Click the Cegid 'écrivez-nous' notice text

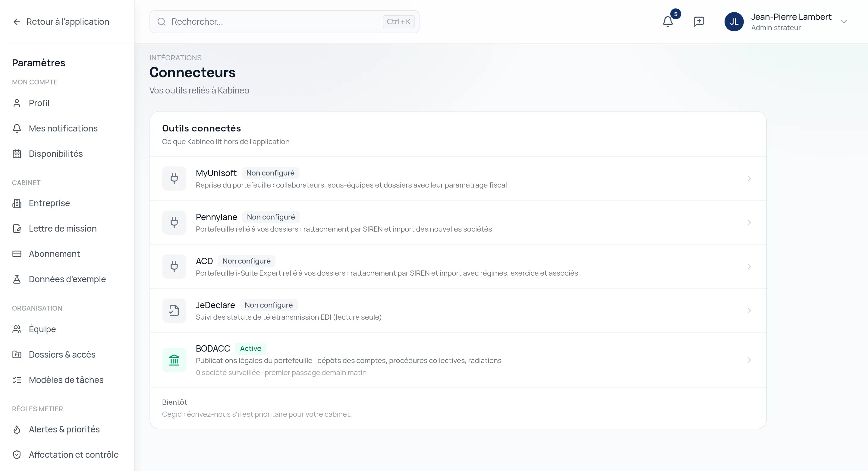(x=257, y=414)
